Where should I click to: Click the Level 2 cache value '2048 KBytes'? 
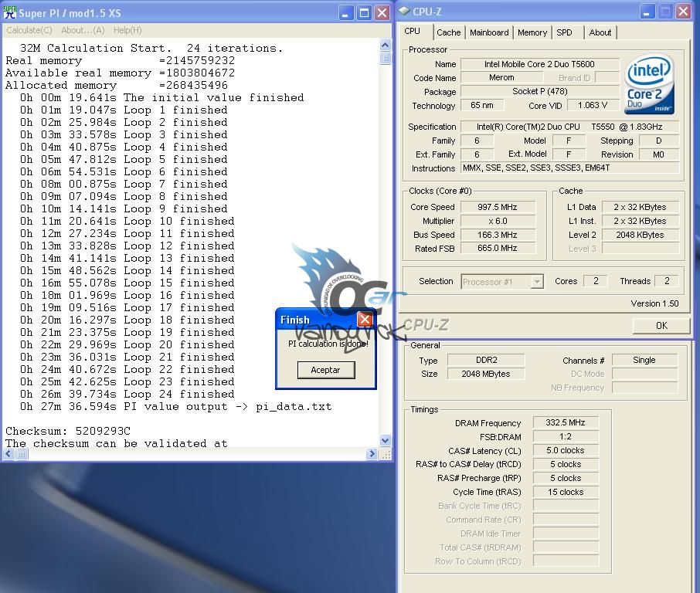point(641,235)
